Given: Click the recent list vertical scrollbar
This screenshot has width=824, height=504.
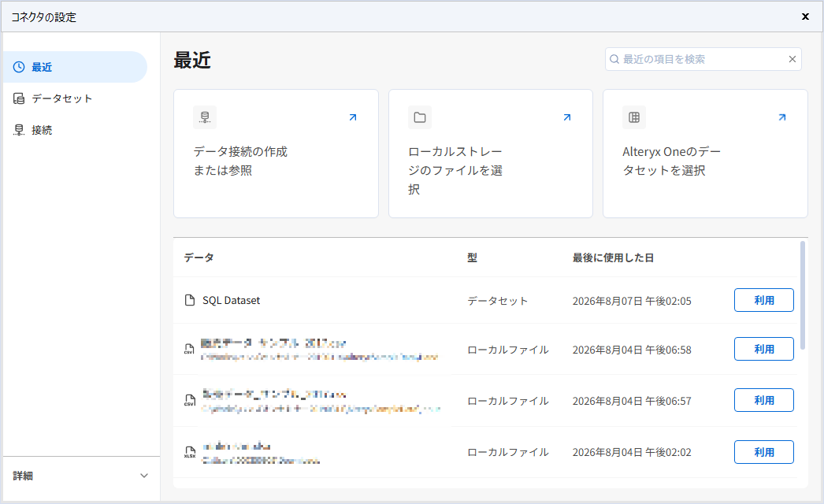Looking at the screenshot, I should 803,295.
